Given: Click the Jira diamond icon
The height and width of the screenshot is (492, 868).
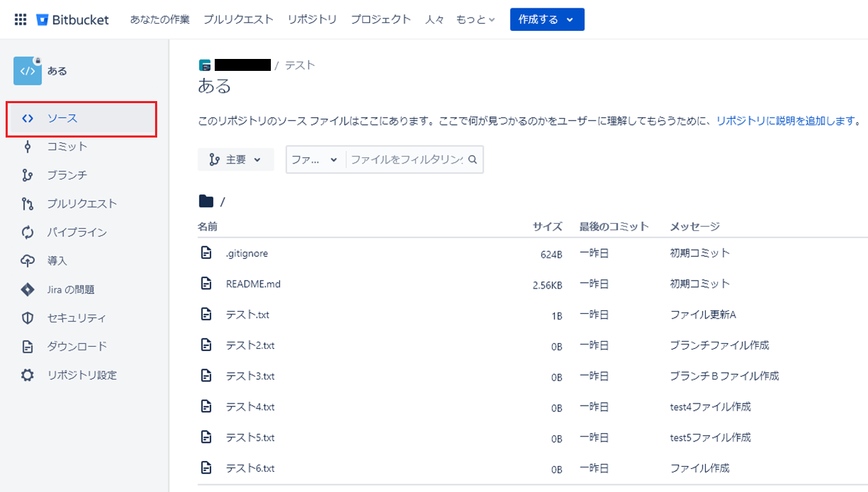Looking at the screenshot, I should tap(27, 289).
